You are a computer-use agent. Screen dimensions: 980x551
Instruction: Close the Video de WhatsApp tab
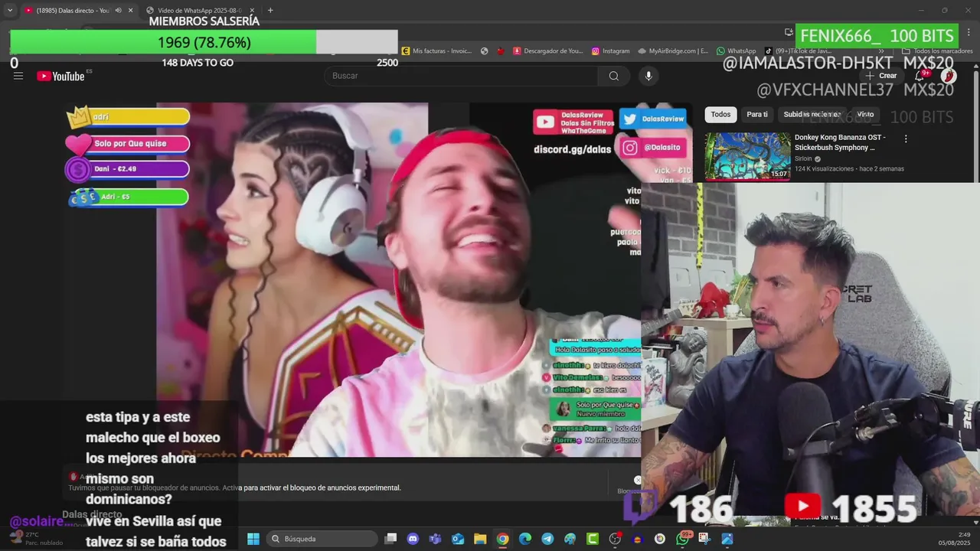click(252, 11)
